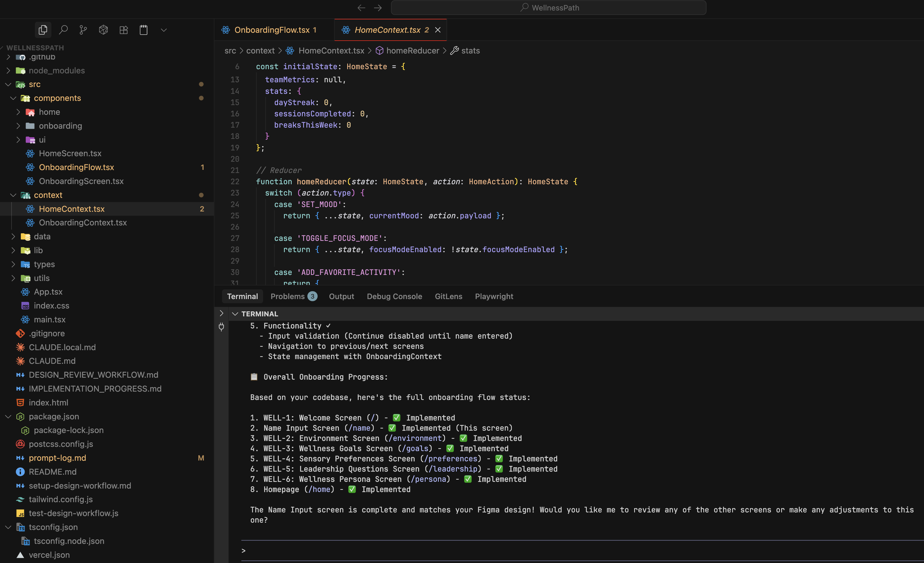924x563 pixels.
Task: Go forward with the right arrow
Action: 378,8
